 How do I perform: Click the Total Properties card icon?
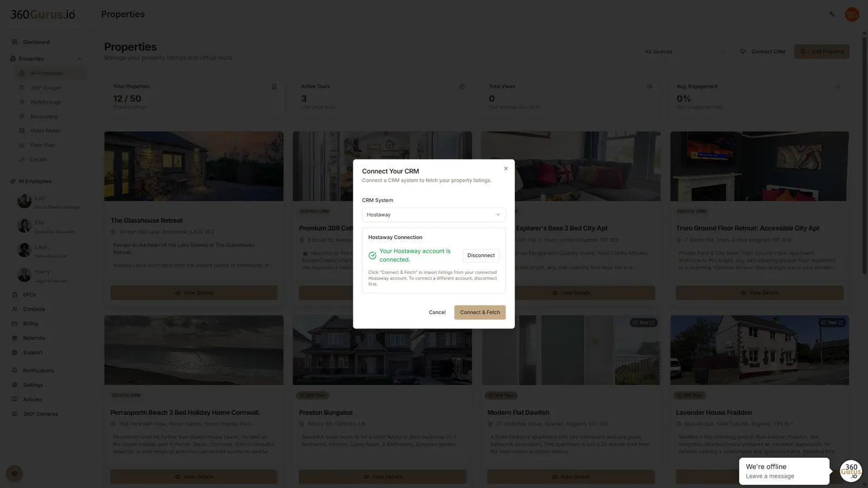274,87
